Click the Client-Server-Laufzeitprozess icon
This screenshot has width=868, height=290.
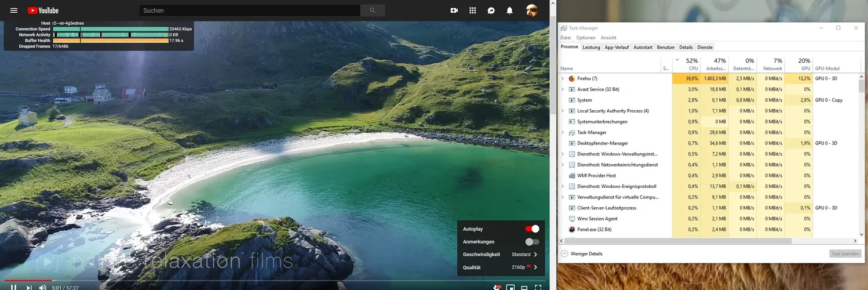pos(572,208)
